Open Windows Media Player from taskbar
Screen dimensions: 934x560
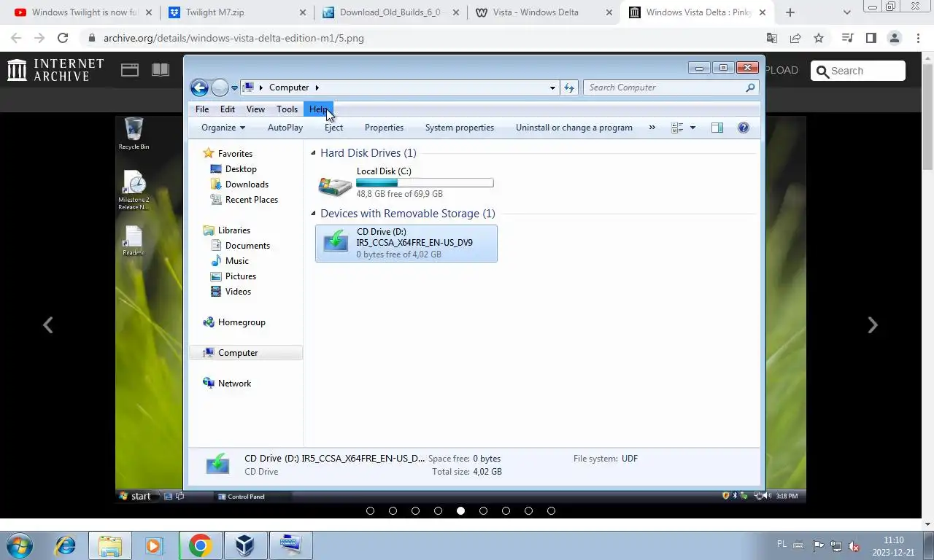click(154, 545)
